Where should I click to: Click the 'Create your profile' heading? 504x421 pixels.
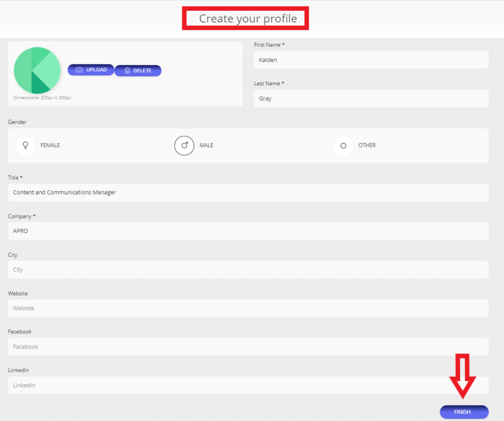pos(248,19)
